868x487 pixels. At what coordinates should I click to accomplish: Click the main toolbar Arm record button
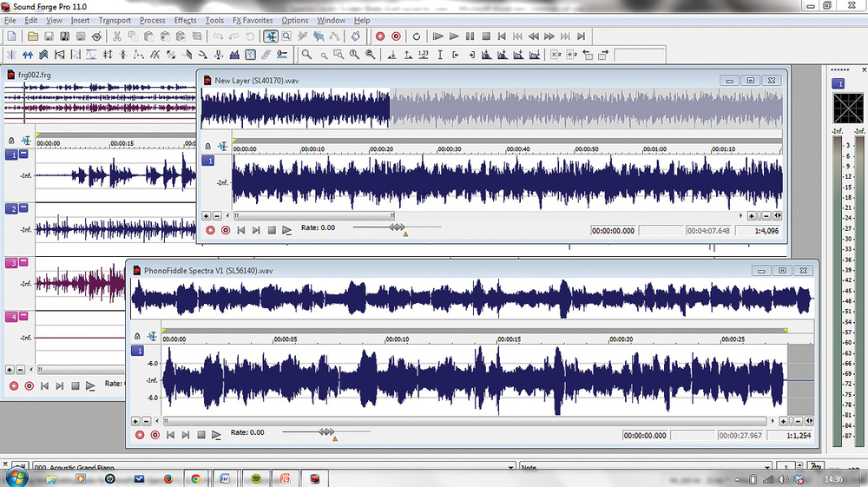[396, 36]
